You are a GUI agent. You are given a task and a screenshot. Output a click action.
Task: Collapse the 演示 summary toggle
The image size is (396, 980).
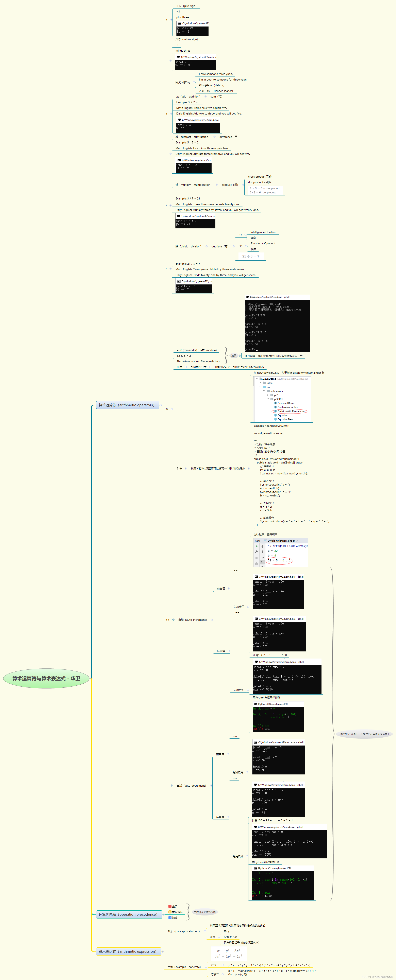240,356
